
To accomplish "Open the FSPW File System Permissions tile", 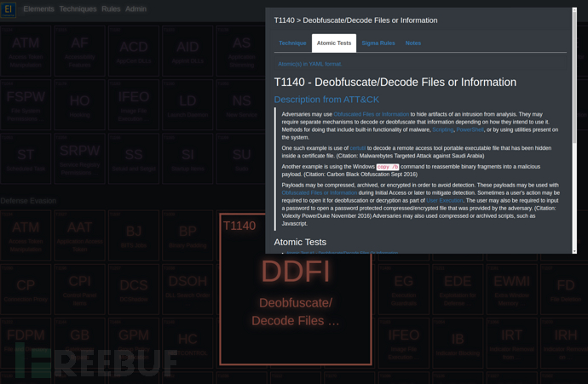I will point(26,105).
